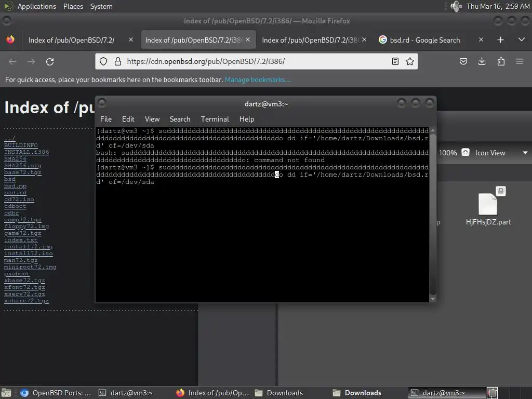This screenshot has height=399, width=532.
Task: Open the Firefox hamburger menu
Action: pyautogui.click(x=520, y=61)
